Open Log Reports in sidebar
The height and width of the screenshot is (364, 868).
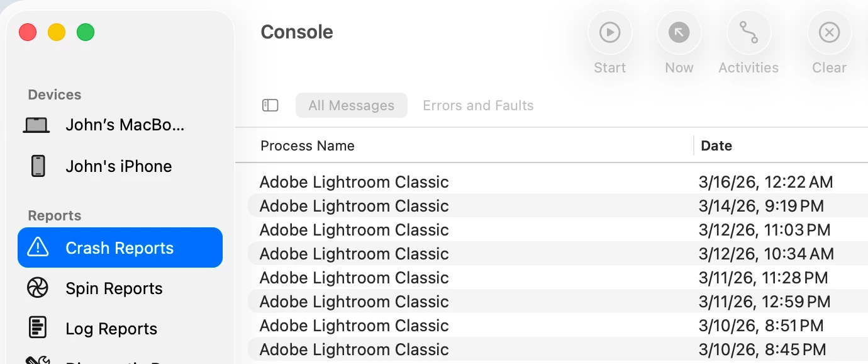tap(111, 329)
